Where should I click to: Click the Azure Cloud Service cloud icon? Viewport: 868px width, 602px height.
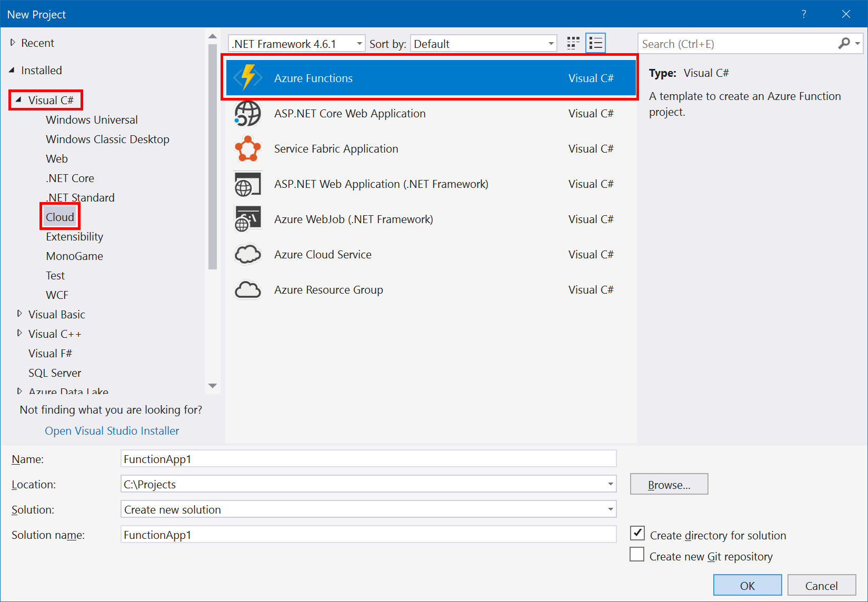(248, 254)
